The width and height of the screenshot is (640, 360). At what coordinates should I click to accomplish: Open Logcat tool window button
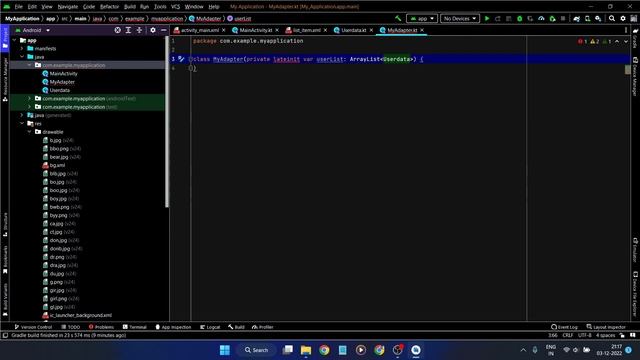pos(210,327)
